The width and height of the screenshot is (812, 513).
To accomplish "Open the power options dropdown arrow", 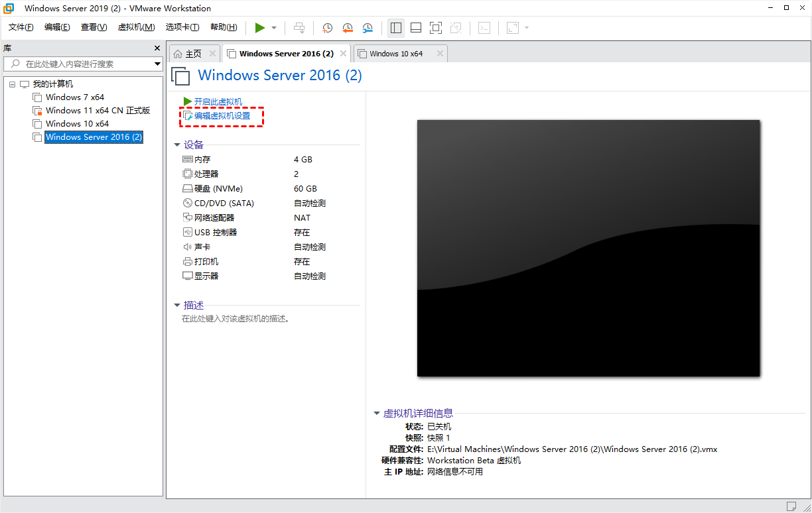I will click(273, 28).
